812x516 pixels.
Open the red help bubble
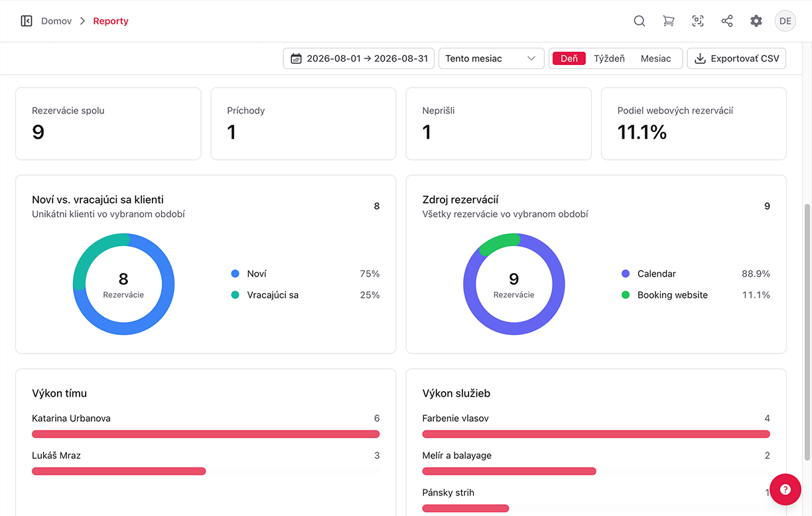coord(785,489)
